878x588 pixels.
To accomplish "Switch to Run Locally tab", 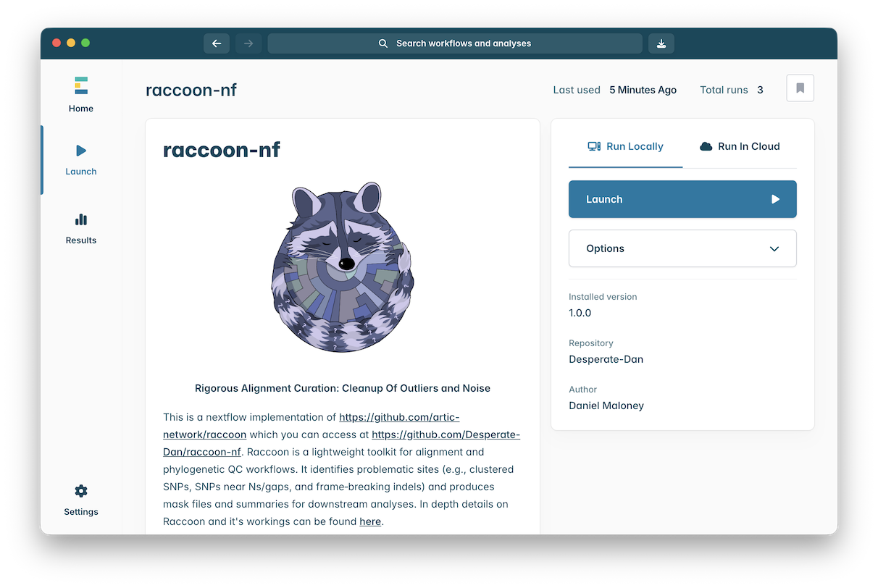I will 625,146.
